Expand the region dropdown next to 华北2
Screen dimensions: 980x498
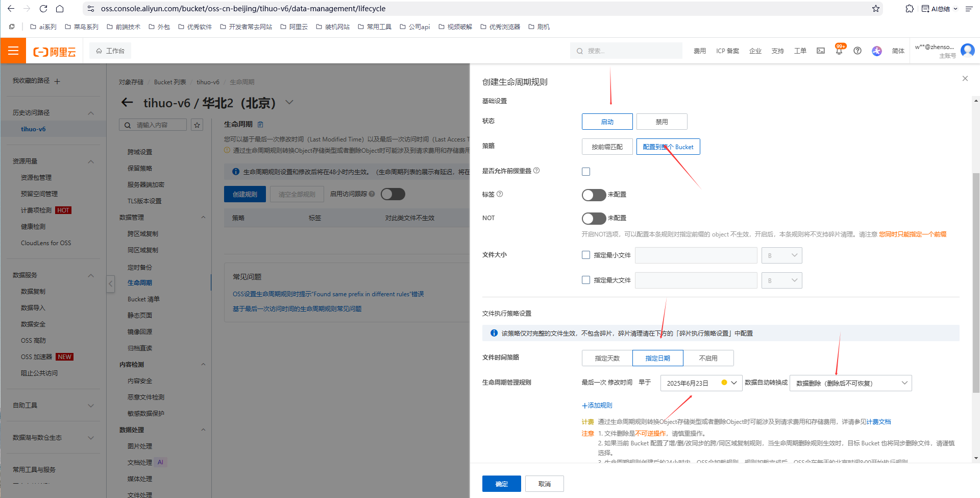(289, 102)
